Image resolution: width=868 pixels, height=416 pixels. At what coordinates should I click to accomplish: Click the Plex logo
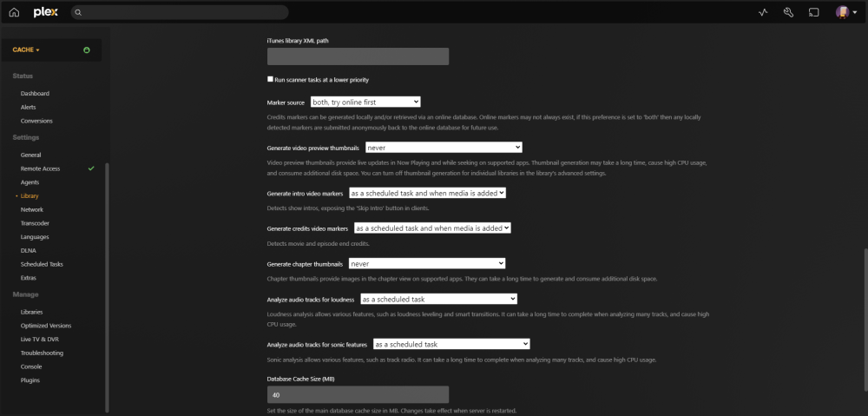[45, 12]
